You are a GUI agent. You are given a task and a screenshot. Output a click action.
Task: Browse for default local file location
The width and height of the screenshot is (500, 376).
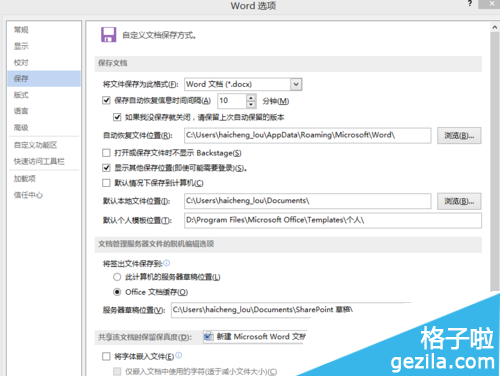tap(459, 201)
